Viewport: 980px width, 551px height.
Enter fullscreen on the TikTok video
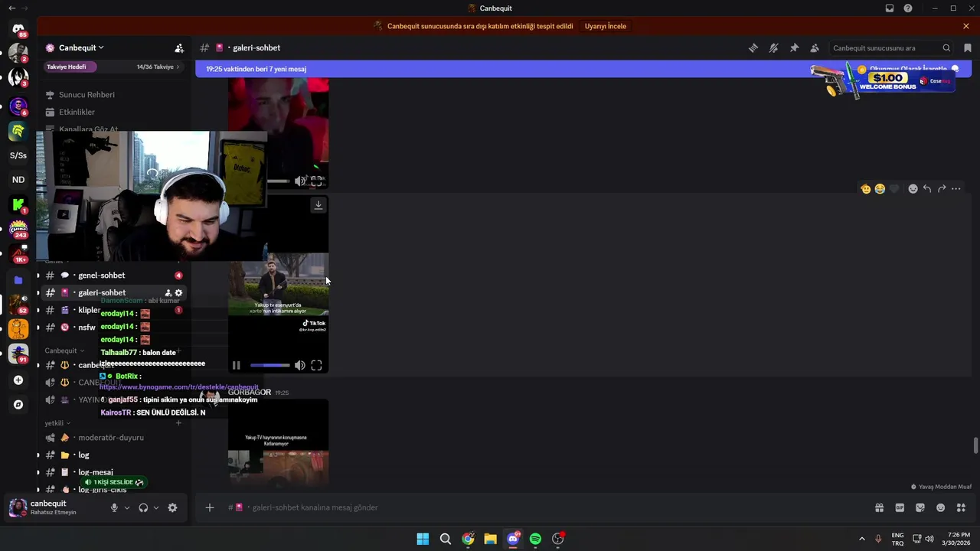(x=316, y=366)
